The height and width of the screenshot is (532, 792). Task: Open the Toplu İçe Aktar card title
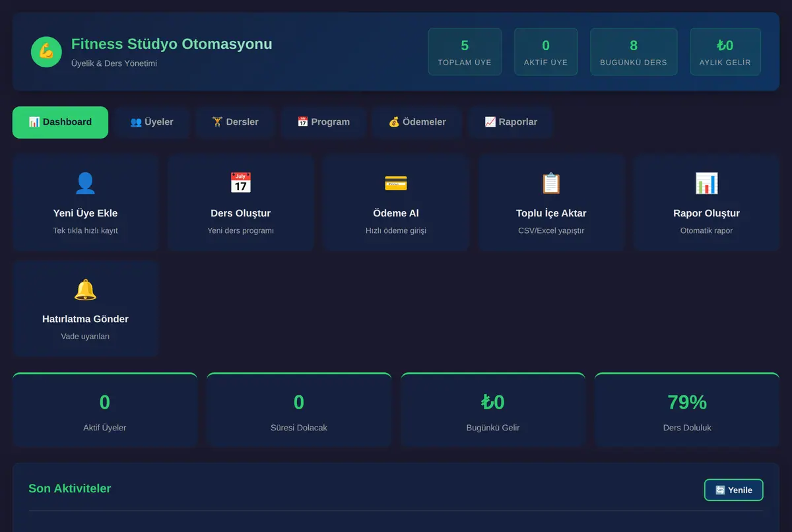551,213
